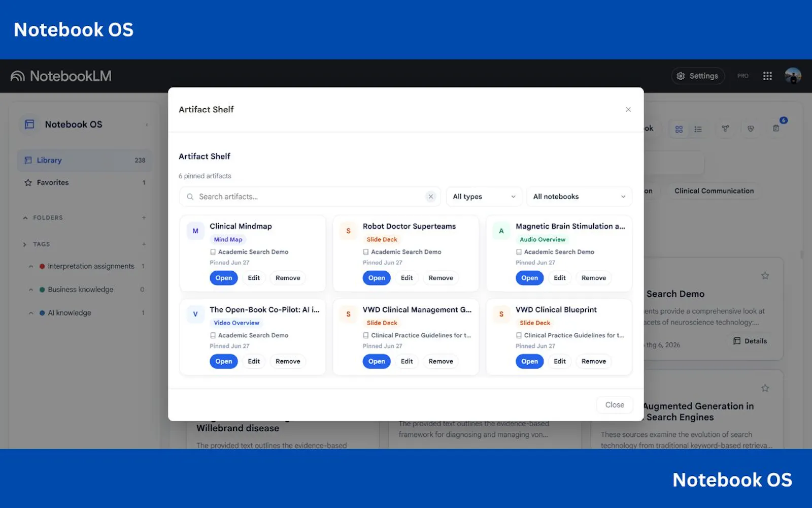Open the user profile avatar
This screenshot has width=812, height=508.
point(793,76)
